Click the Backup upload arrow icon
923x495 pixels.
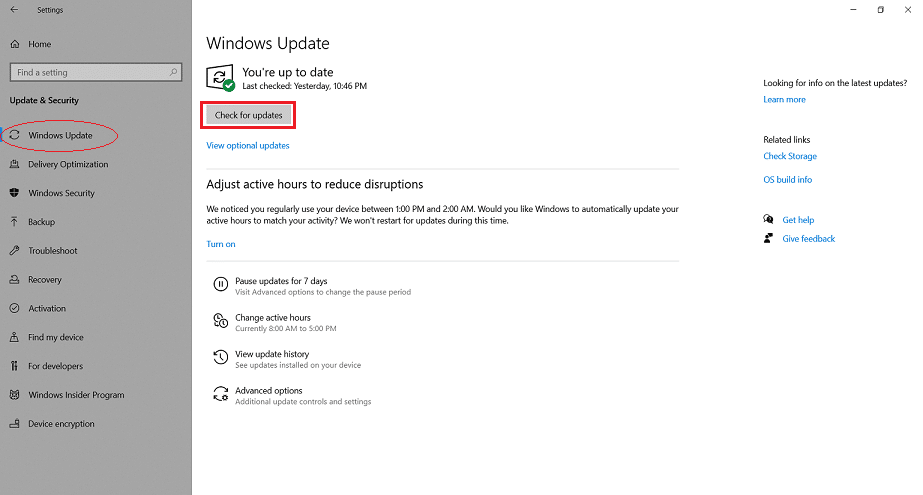[x=15, y=222]
